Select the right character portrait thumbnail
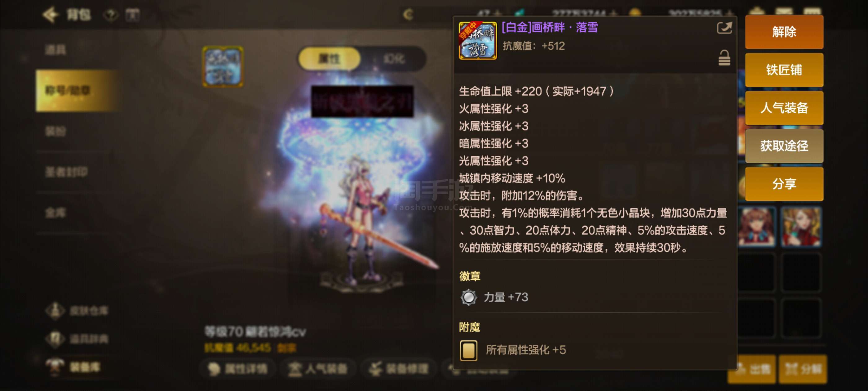868x391 pixels. click(x=801, y=226)
